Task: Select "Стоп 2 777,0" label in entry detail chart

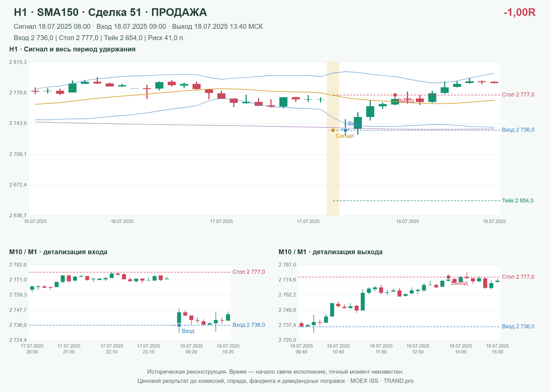Action: click(249, 272)
